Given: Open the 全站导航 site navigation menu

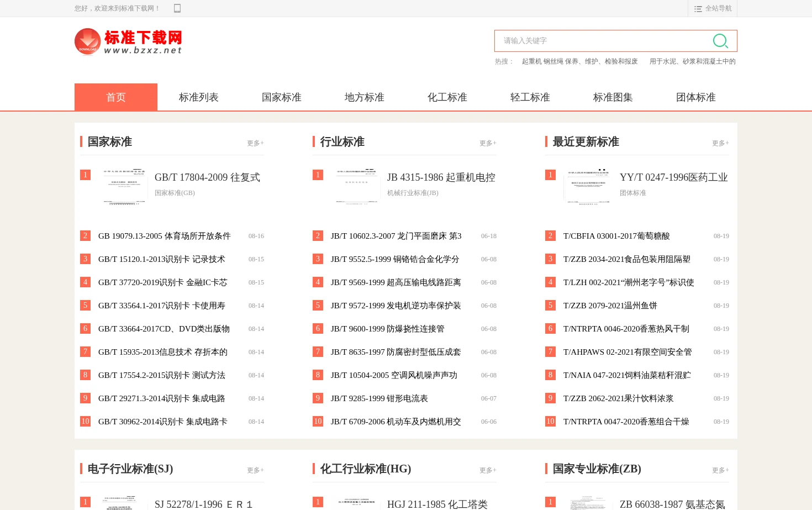Looking at the screenshot, I should click(x=713, y=8).
